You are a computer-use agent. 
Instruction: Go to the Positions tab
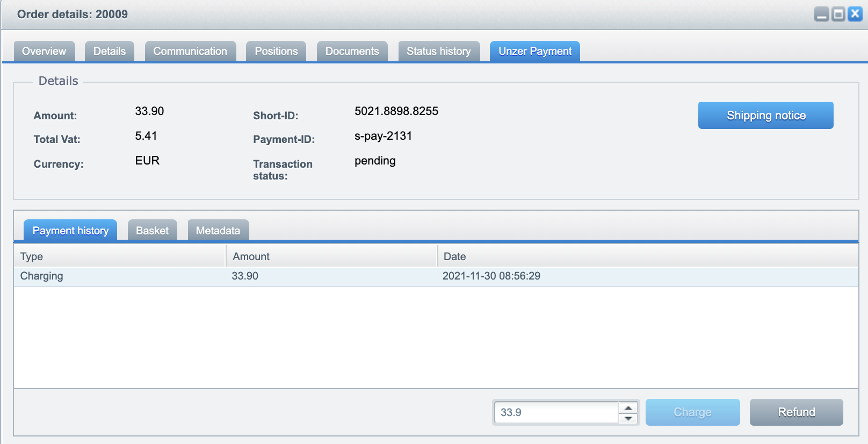coord(276,52)
